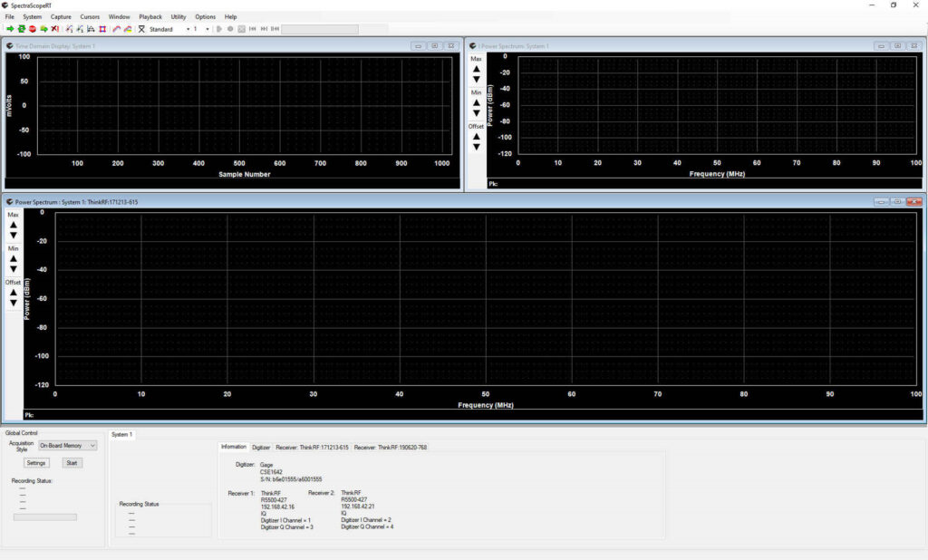Image resolution: width=928 pixels, height=560 pixels.
Task: Increase Min in large Power Spectrum window
Action: coord(13,258)
